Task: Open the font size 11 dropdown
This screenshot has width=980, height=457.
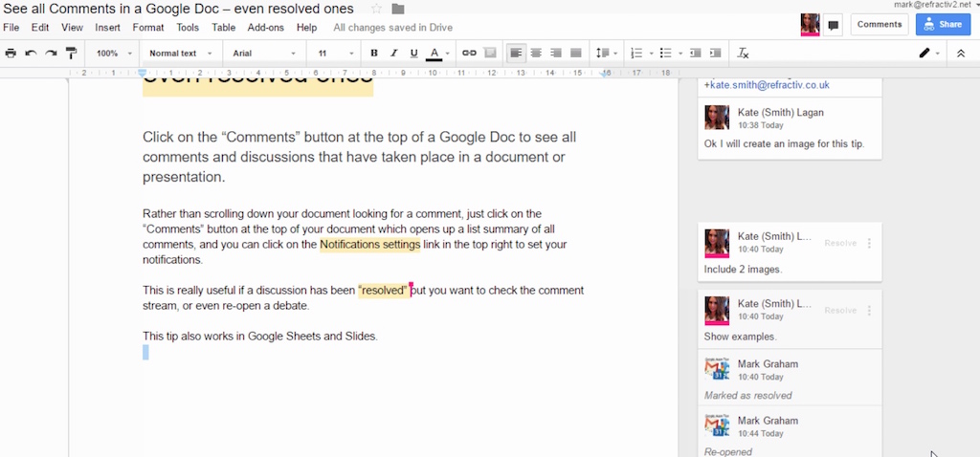Action: click(x=335, y=54)
